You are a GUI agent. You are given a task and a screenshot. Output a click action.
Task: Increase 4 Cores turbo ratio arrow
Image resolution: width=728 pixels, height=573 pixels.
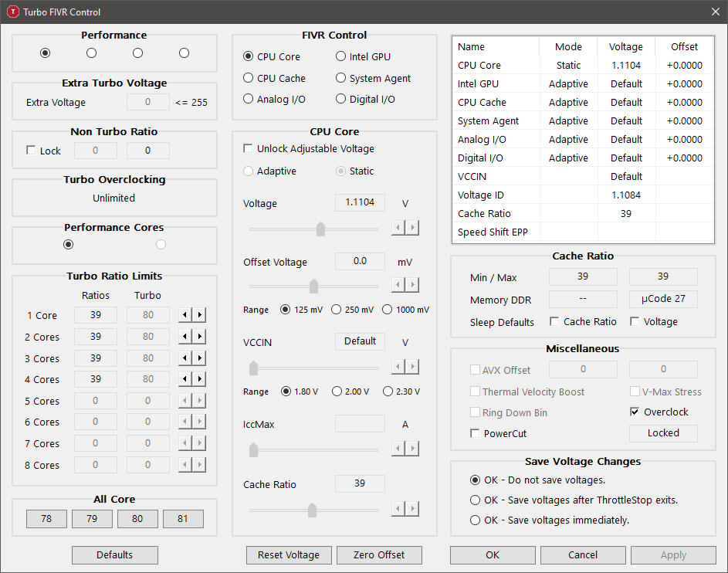[199, 379]
